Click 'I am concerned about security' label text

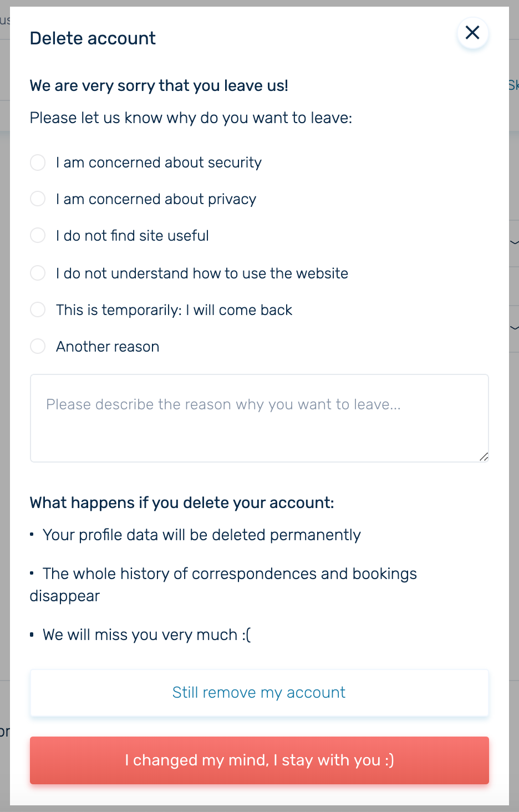[x=159, y=163]
